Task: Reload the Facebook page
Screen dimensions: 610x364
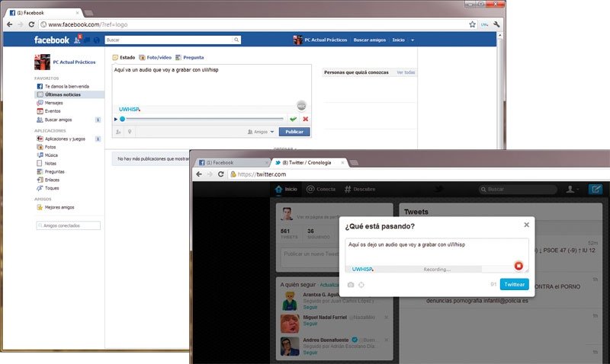Action: pos(31,24)
